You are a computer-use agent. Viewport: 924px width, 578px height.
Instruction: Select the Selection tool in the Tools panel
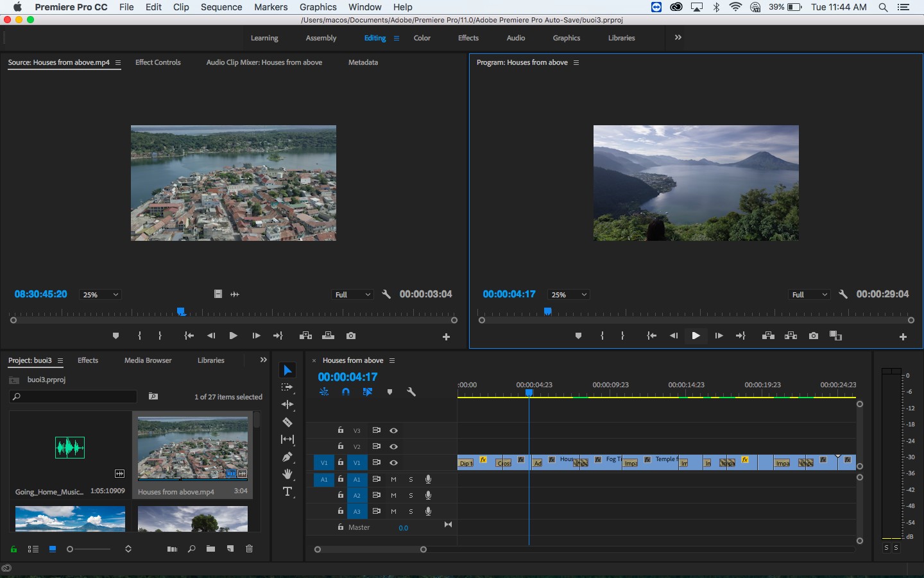(x=287, y=371)
